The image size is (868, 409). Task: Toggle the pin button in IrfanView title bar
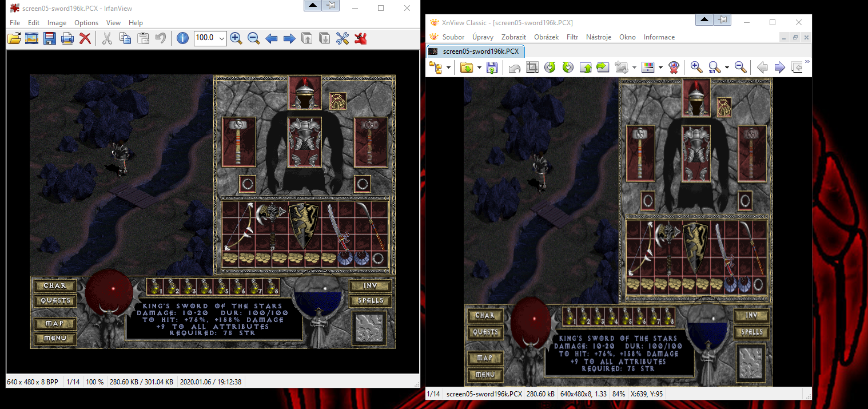pyautogui.click(x=332, y=6)
